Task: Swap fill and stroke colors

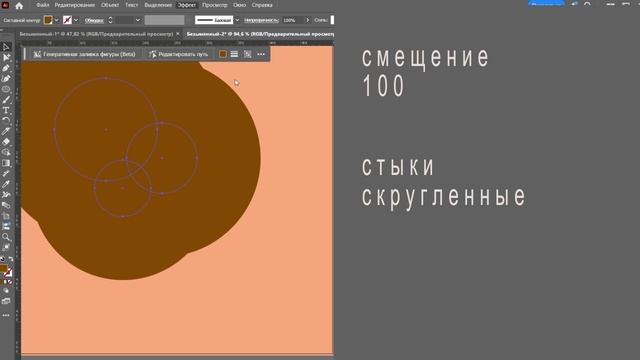Action: click(11, 259)
